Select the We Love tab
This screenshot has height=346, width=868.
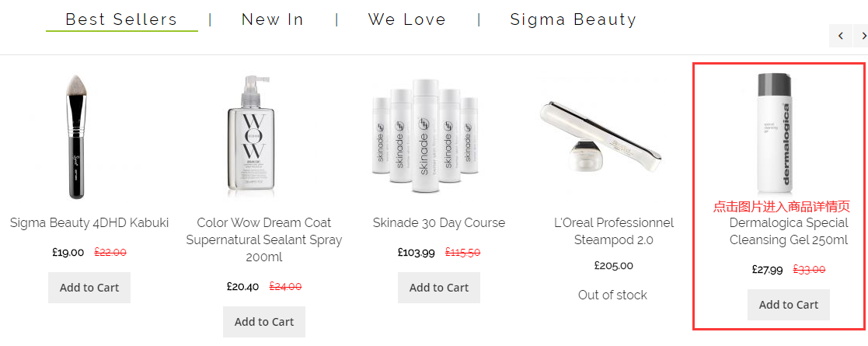coord(407,19)
